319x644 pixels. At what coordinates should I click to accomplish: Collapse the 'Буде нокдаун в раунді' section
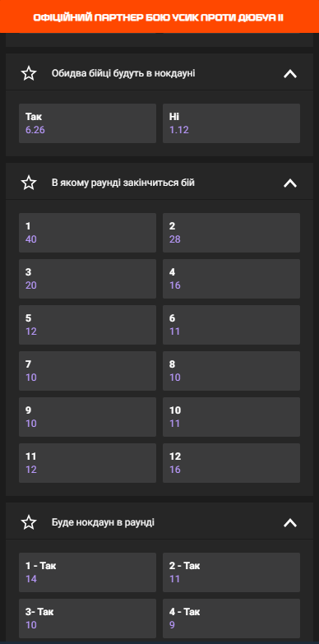pyautogui.click(x=290, y=522)
